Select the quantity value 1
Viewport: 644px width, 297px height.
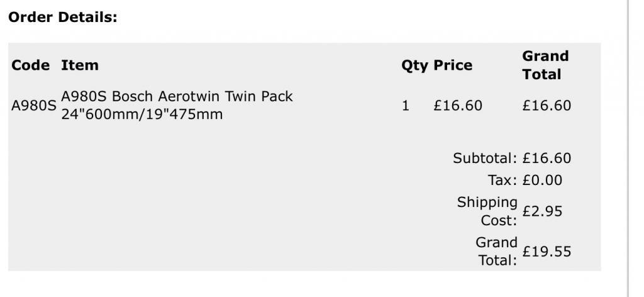(x=406, y=106)
